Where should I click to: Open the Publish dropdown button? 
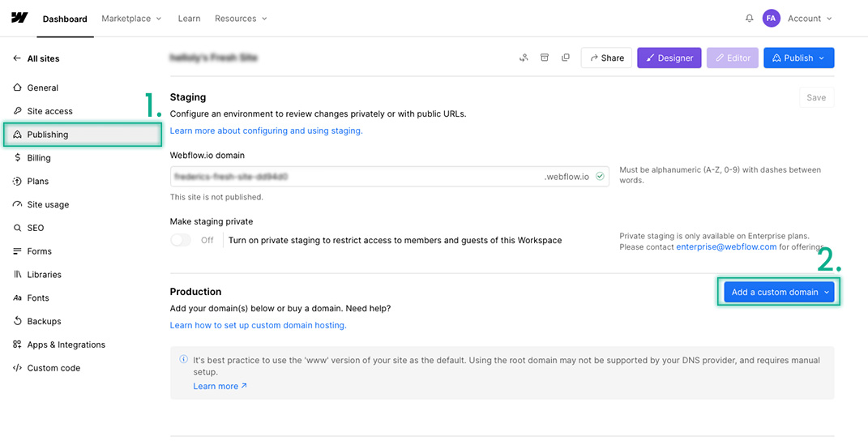click(x=799, y=58)
